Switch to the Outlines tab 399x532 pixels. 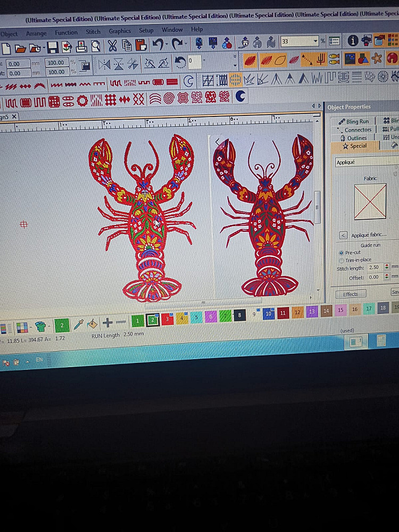[354, 138]
